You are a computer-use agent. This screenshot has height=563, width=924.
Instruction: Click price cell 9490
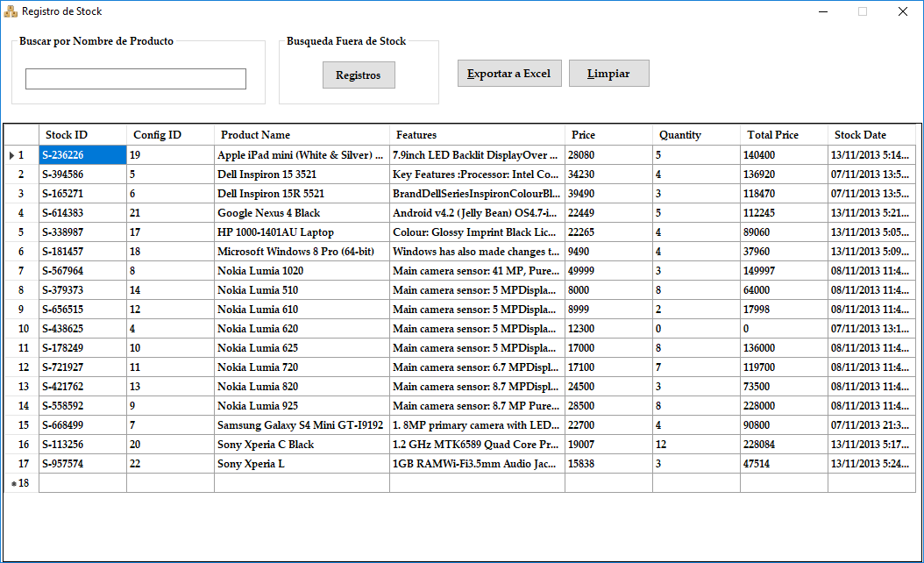pyautogui.click(x=608, y=252)
